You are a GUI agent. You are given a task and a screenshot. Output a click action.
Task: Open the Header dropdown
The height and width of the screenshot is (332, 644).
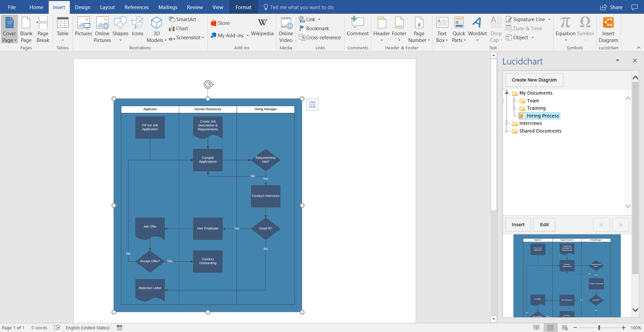point(381,30)
